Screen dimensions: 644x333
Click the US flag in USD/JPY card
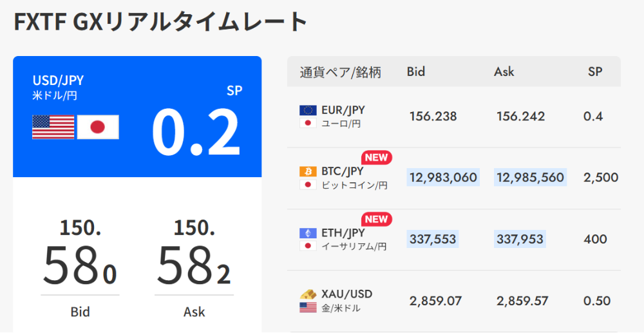(53, 127)
